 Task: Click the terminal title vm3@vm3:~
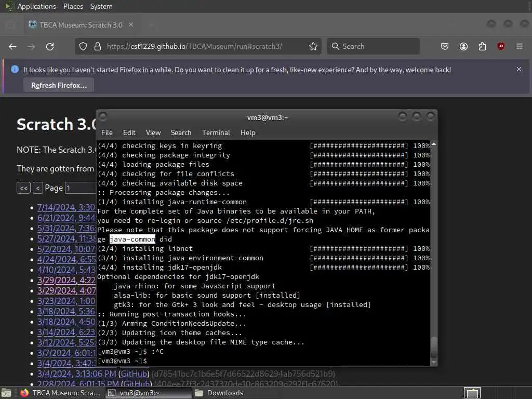[x=268, y=117]
